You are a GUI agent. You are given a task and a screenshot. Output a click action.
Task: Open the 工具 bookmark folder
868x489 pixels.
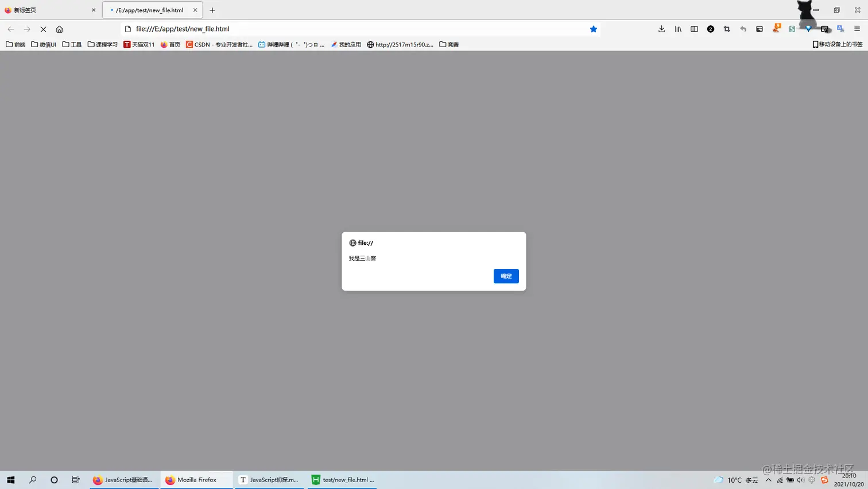coord(72,44)
